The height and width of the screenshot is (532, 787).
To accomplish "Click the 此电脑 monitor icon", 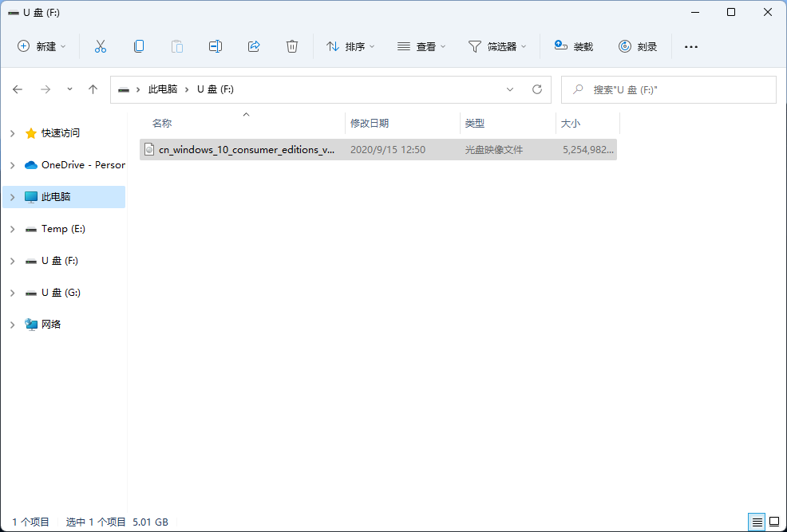I will point(31,197).
